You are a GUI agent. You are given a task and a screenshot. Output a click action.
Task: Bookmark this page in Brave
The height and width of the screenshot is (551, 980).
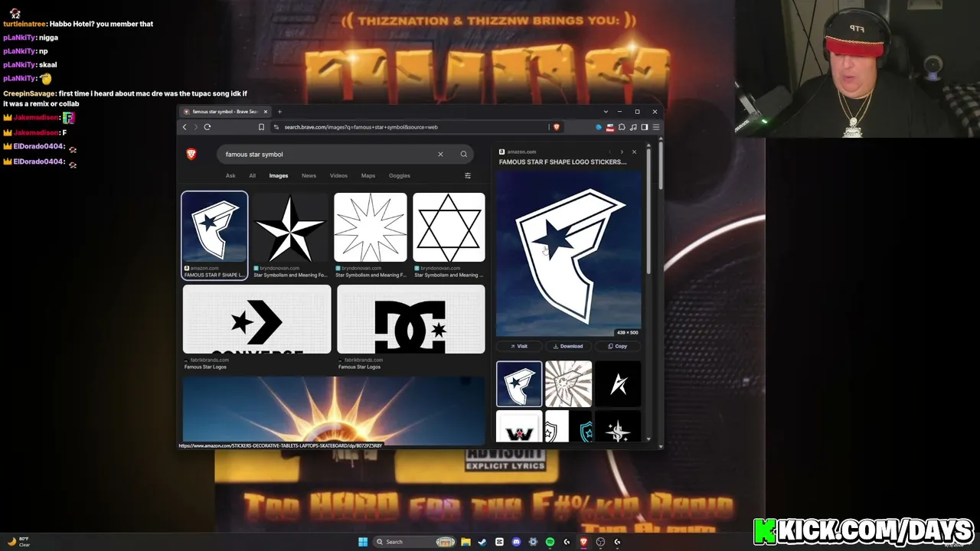[261, 127]
